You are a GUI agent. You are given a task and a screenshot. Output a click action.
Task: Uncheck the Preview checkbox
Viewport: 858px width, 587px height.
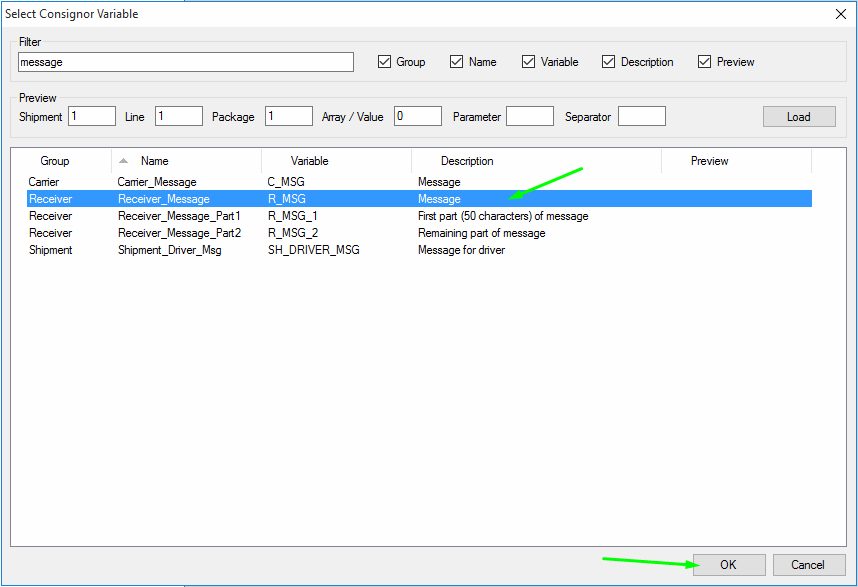pyautogui.click(x=703, y=61)
